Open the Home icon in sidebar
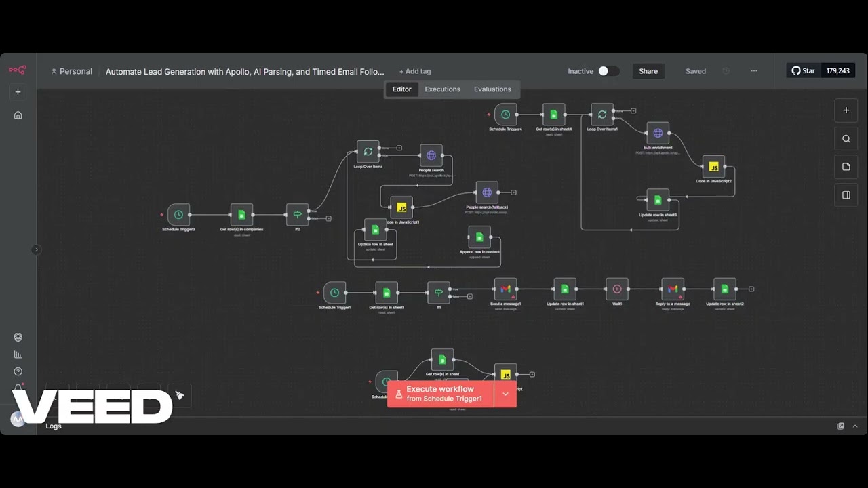 click(18, 115)
